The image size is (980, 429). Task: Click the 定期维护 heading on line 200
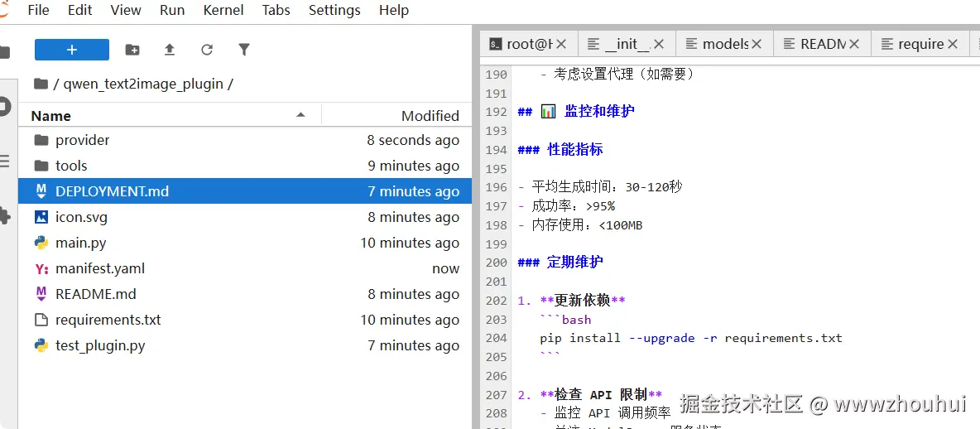coord(575,263)
